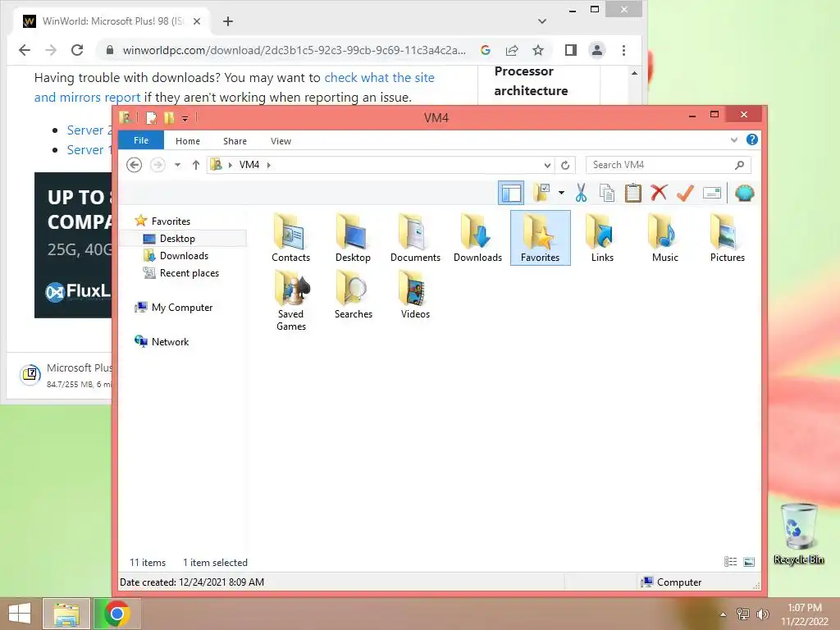The image size is (840, 630).
Task: Go forward in Explorer history
Action: click(157, 164)
